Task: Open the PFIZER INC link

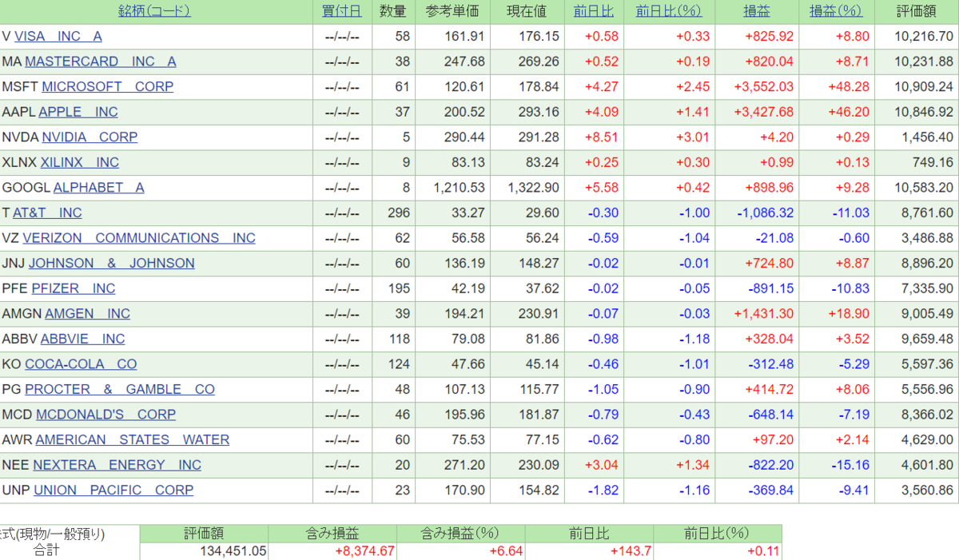Action: 73,288
